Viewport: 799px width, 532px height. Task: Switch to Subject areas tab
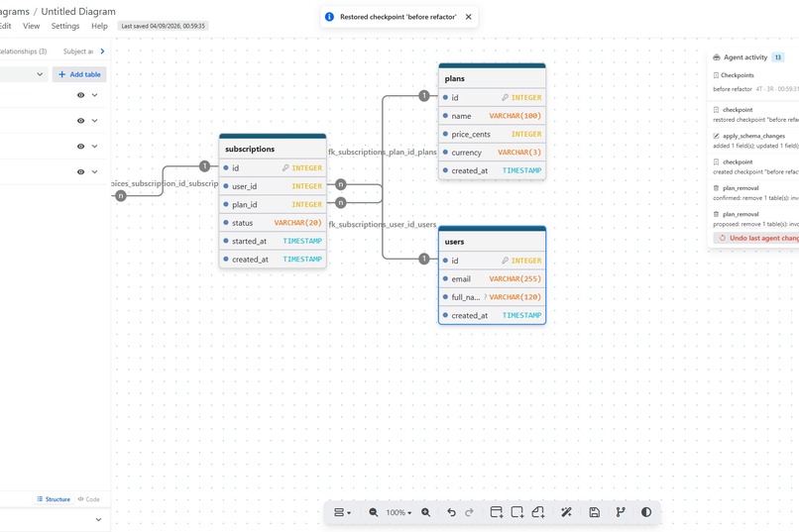(78, 52)
